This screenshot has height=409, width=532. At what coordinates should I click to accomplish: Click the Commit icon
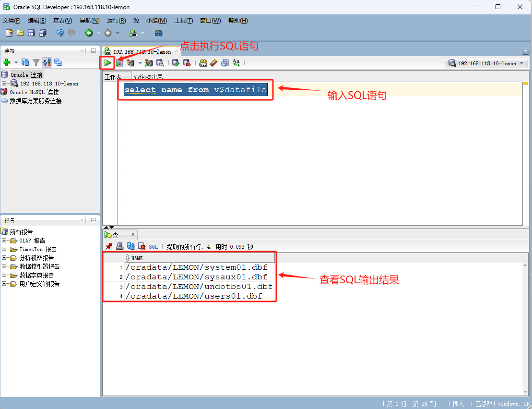(176, 62)
